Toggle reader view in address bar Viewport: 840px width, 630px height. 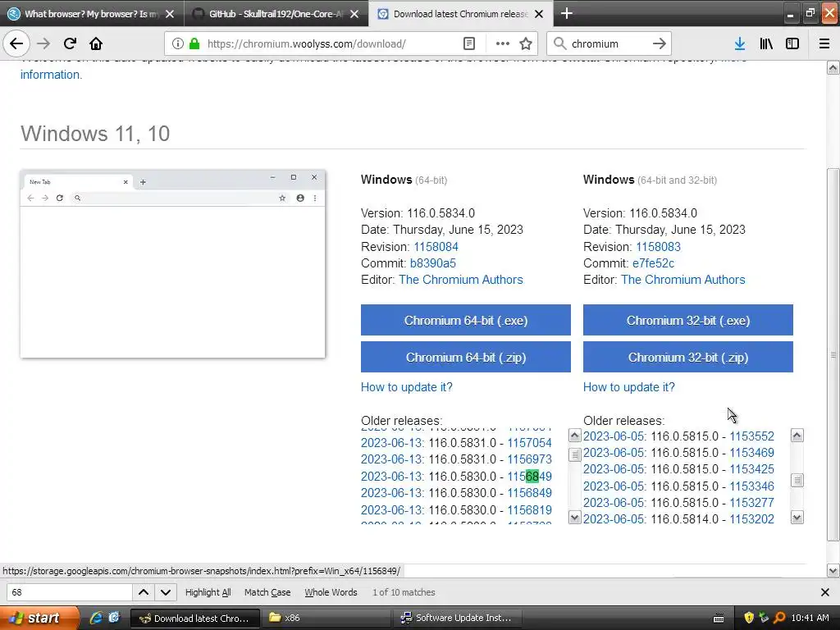coord(468,43)
